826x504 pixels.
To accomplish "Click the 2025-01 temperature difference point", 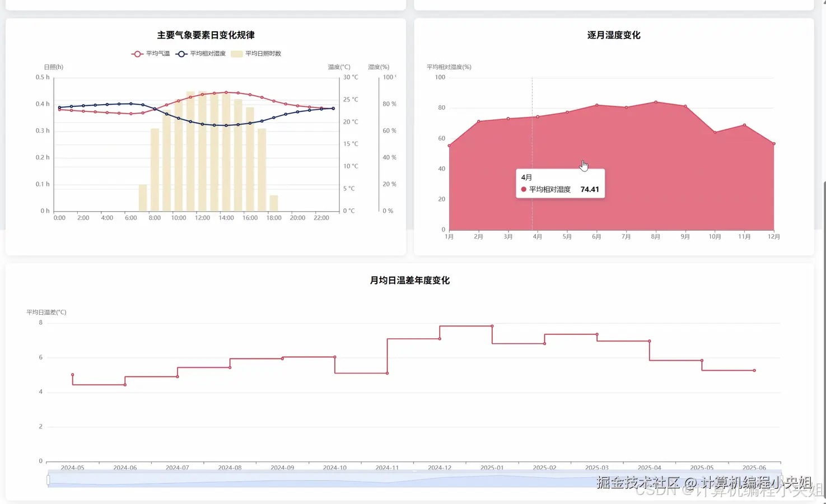I will [x=492, y=326].
